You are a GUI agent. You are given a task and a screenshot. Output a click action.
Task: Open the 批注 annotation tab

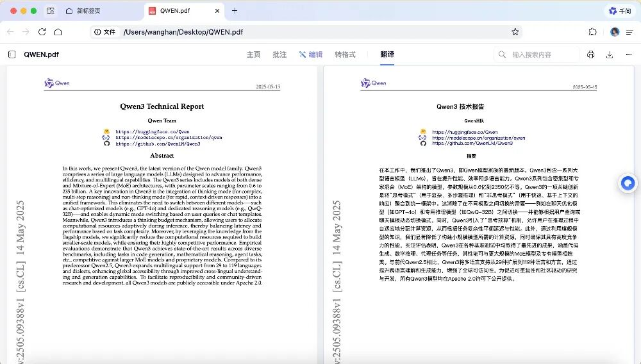pos(279,54)
